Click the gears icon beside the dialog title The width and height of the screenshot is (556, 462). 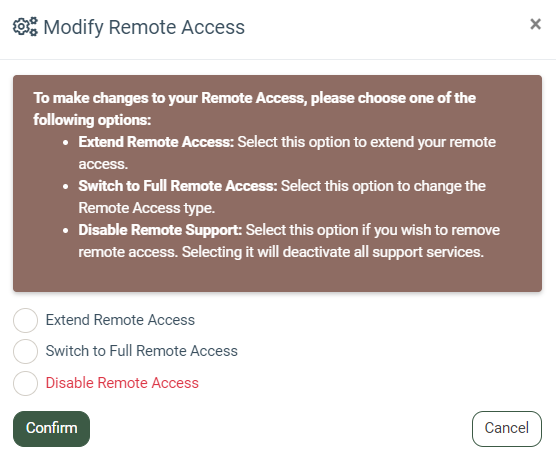[25, 27]
